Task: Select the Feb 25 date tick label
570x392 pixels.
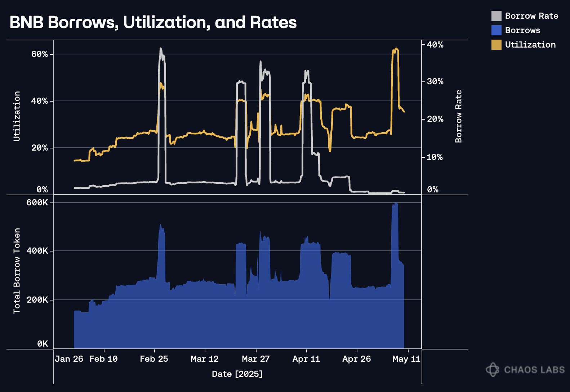Action: coord(154,359)
